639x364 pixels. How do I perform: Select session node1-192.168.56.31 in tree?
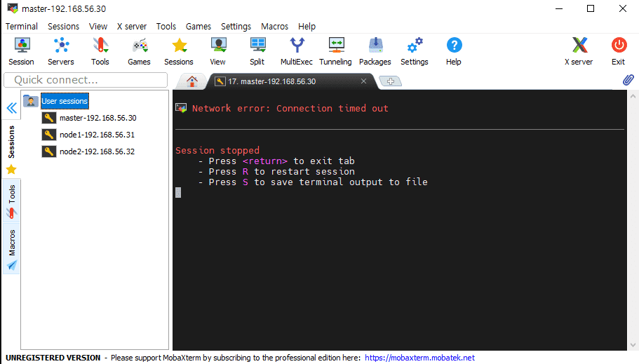[x=97, y=135]
